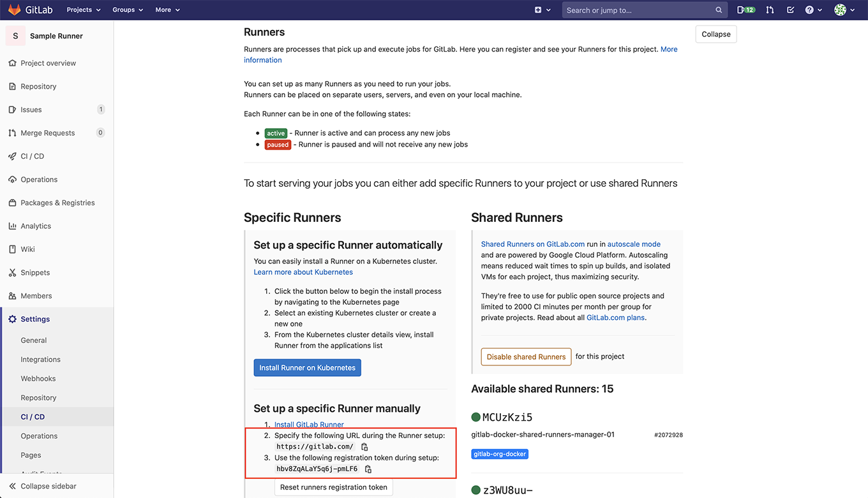
Task: Click the red paused status badge
Action: 278,145
